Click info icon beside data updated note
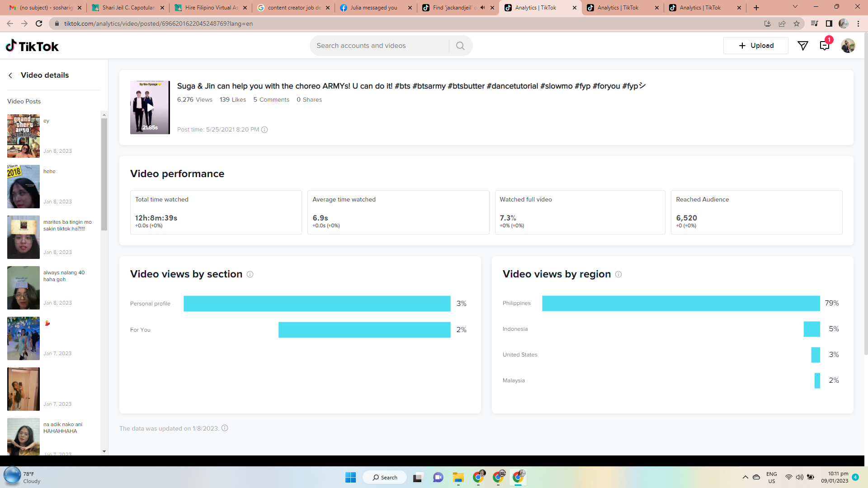The image size is (868, 488). click(x=225, y=428)
